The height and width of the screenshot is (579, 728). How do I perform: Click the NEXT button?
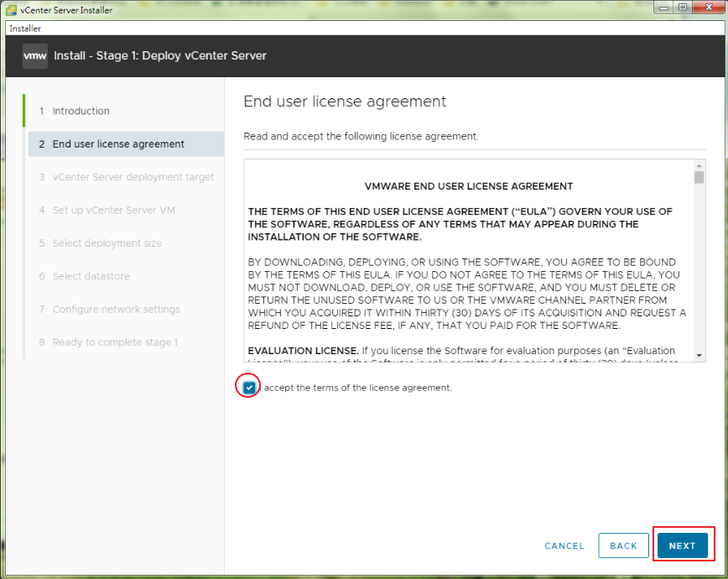(682, 545)
